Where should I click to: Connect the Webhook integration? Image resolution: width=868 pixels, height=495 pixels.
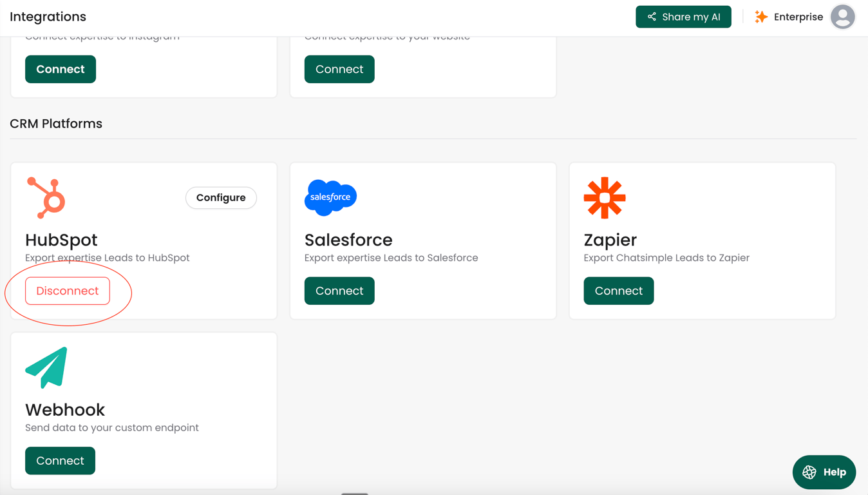click(60, 461)
